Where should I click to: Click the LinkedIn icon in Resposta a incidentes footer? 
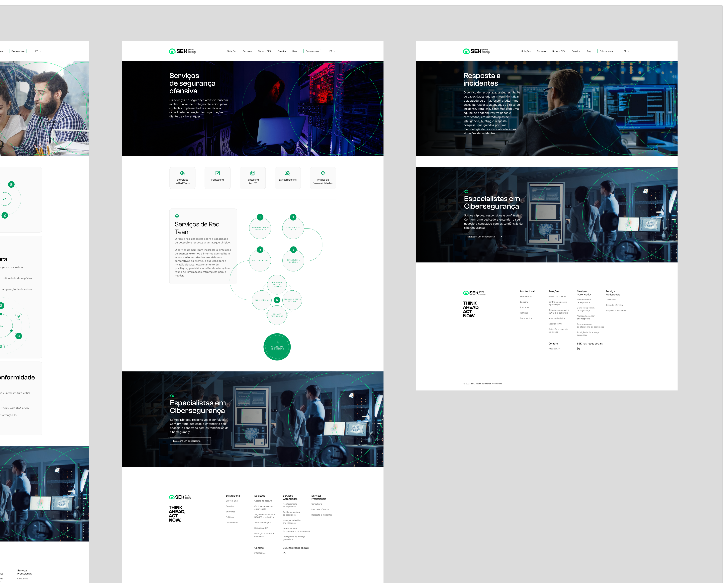[x=578, y=349]
